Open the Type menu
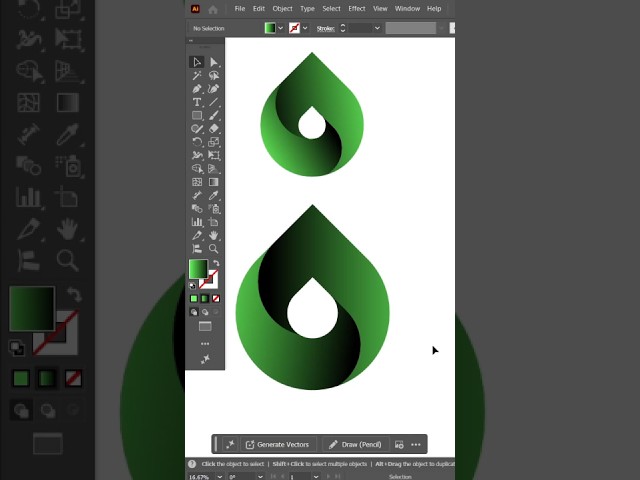The image size is (640, 480). pyautogui.click(x=307, y=9)
